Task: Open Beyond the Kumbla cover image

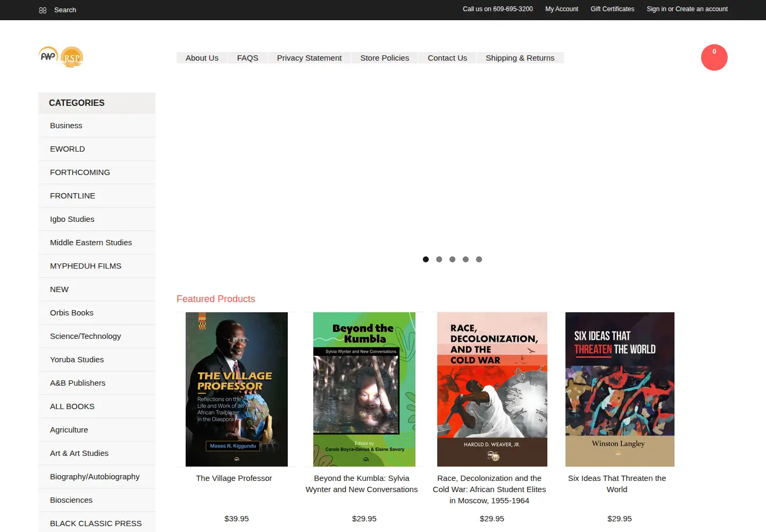Action: [x=364, y=389]
